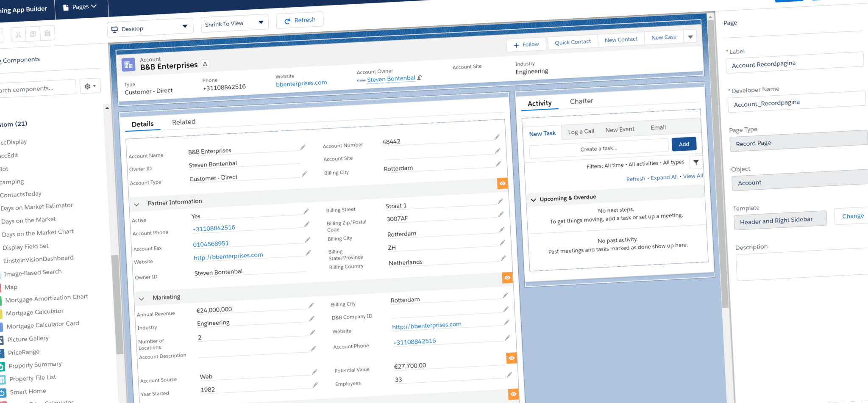Screen dimensions: 868x403
Task: Click the paste clipboard icon
Action: coord(47,33)
